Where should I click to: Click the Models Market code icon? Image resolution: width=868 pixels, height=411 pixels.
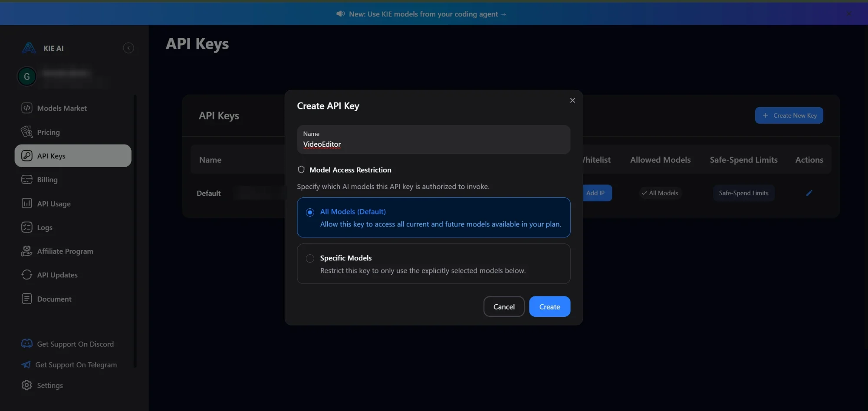click(x=27, y=108)
